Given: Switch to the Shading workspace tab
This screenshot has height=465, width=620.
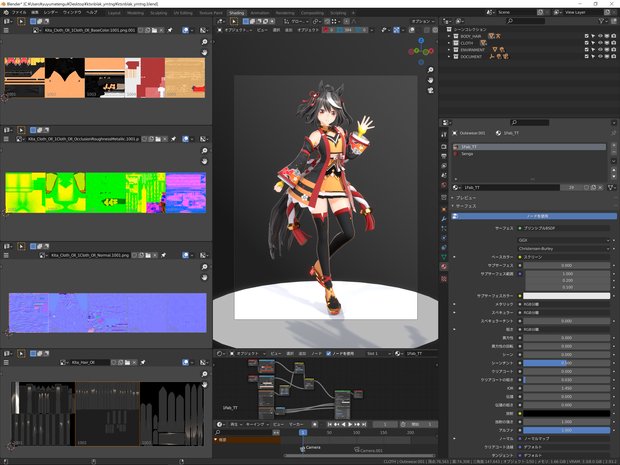Looking at the screenshot, I should click(x=236, y=13).
